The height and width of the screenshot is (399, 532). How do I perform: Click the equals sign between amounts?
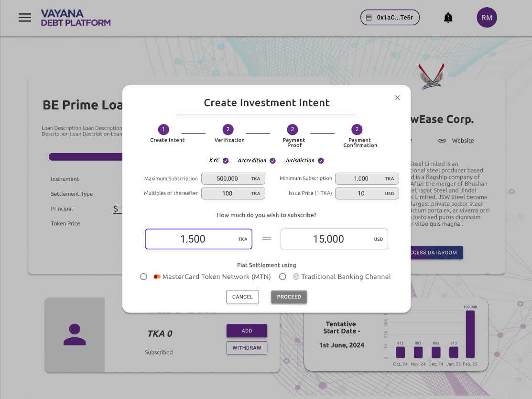click(x=267, y=239)
